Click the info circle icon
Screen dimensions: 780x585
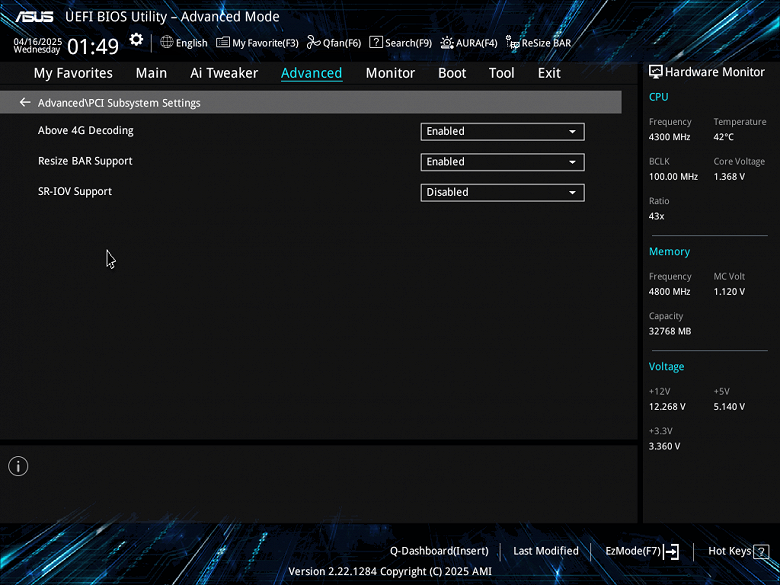click(18, 466)
